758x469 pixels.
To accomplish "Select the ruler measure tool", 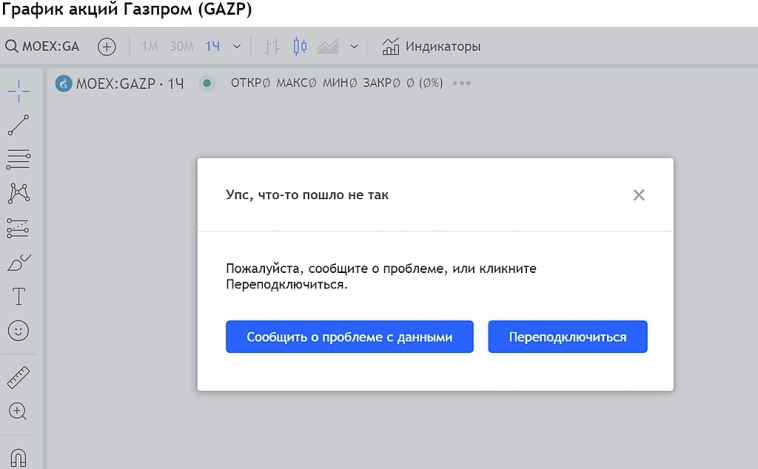I will click(x=19, y=377).
